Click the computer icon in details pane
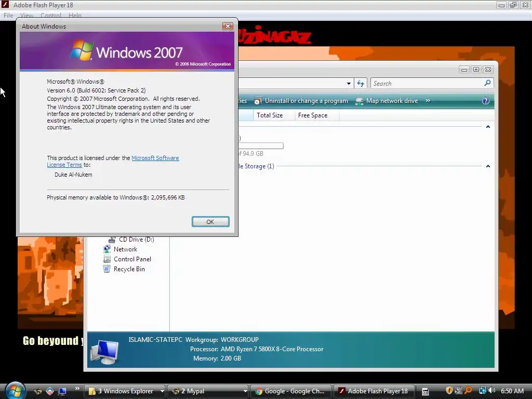The width and height of the screenshot is (532, 399). (105, 352)
